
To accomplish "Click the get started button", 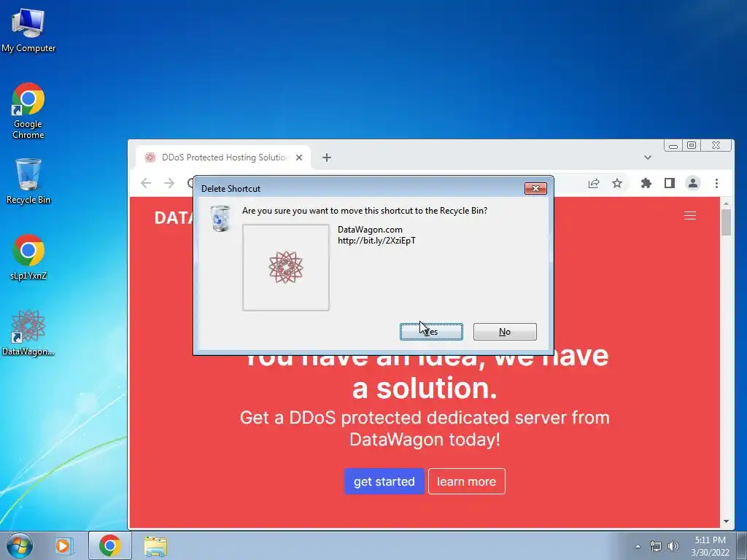I will pyautogui.click(x=384, y=481).
